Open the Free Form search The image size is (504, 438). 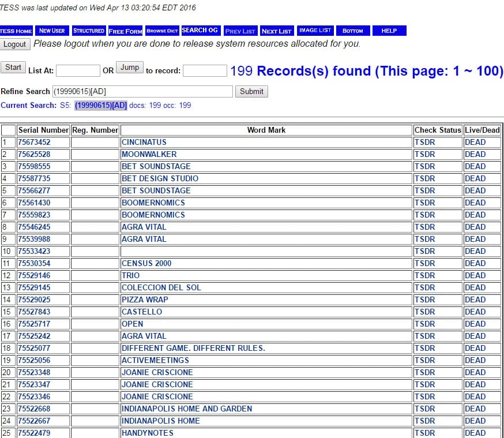[125, 31]
